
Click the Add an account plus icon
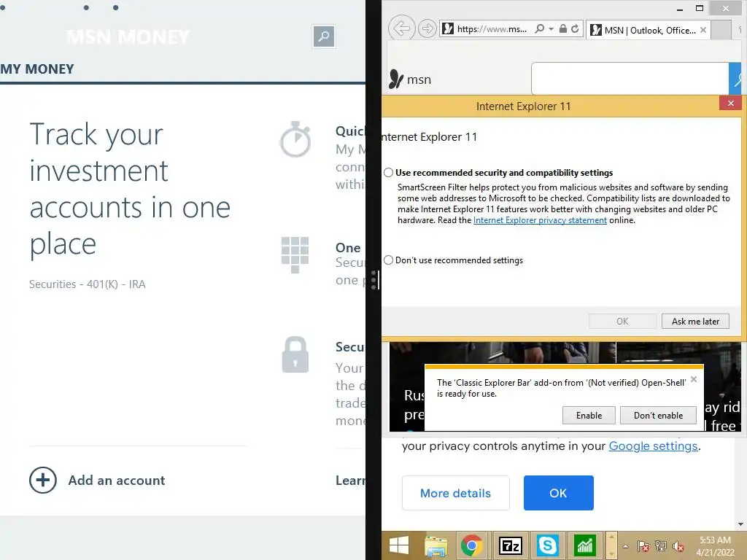tap(43, 480)
